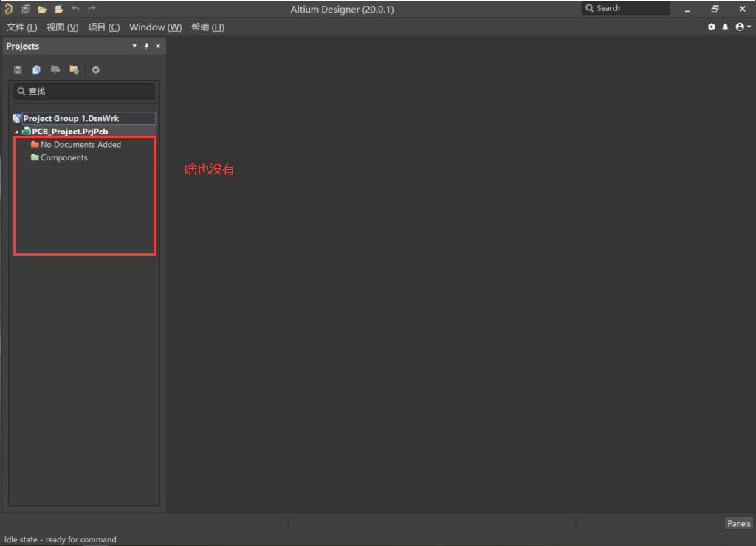Screen dimensions: 756x546
Task: Click the Projects panel compile document icon
Action: coord(37,70)
